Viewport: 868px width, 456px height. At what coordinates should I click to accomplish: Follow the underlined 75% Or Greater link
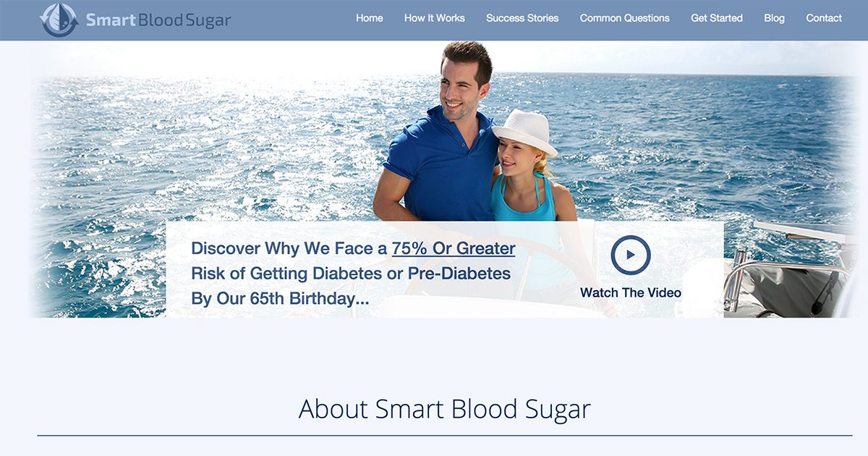454,249
